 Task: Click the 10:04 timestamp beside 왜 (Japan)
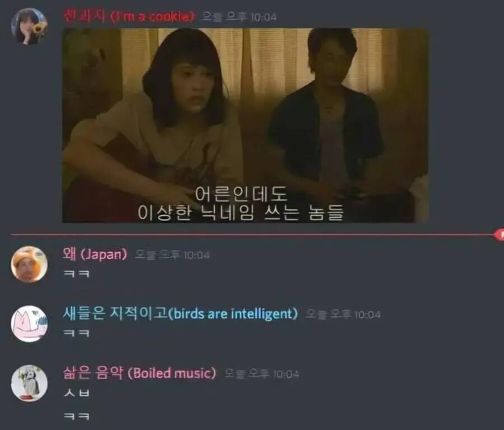pyautogui.click(x=172, y=255)
